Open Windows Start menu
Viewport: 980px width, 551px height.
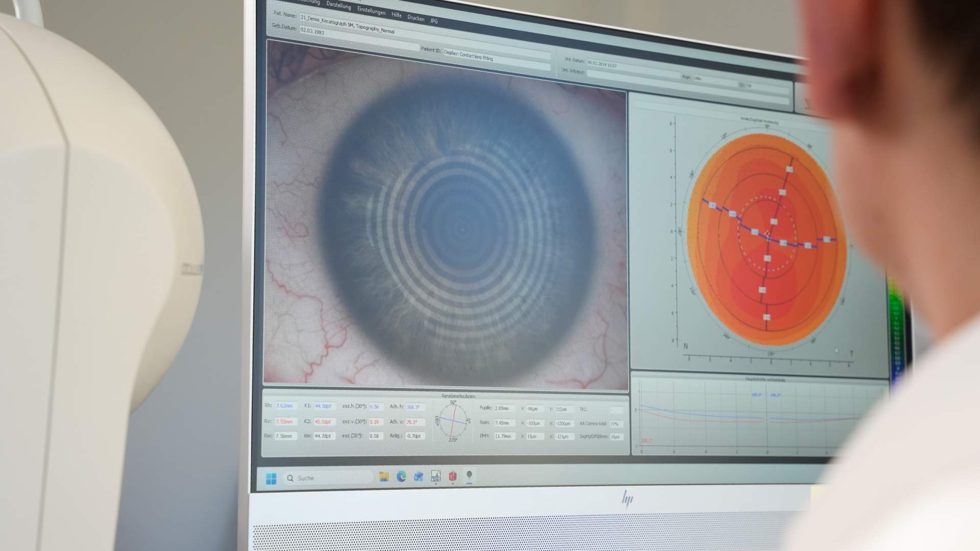point(271,478)
